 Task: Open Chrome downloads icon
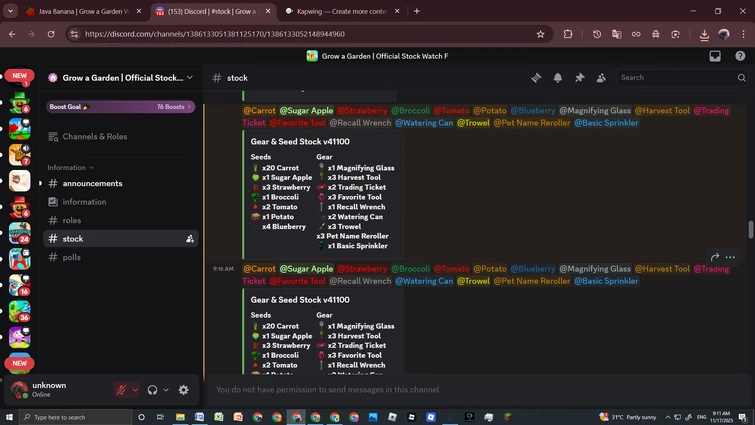click(704, 34)
